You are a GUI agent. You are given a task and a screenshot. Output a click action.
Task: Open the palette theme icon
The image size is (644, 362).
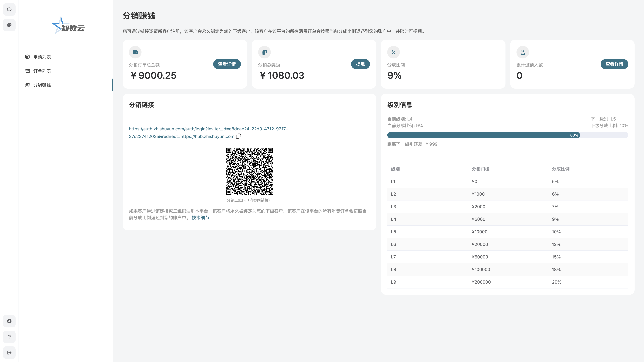pos(9,25)
